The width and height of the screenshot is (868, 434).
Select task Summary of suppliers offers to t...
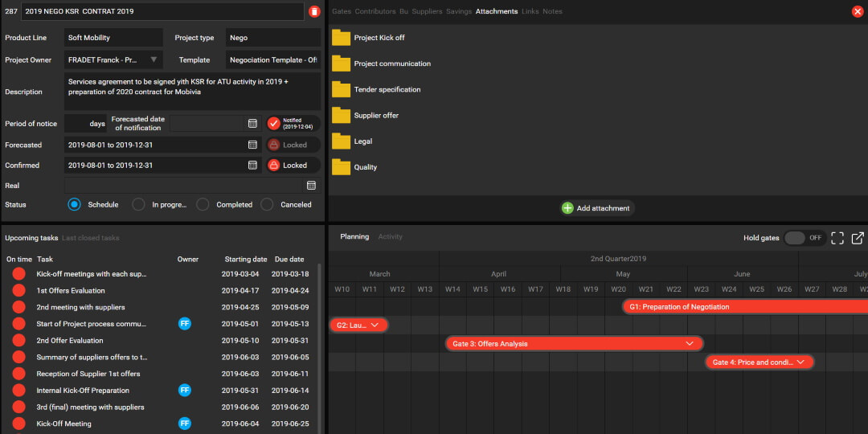(x=92, y=357)
